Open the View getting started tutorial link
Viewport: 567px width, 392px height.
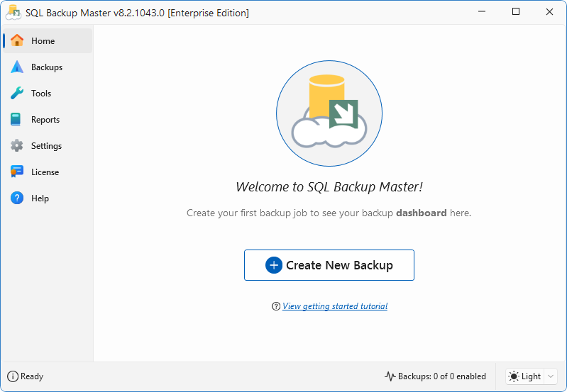[x=335, y=306]
